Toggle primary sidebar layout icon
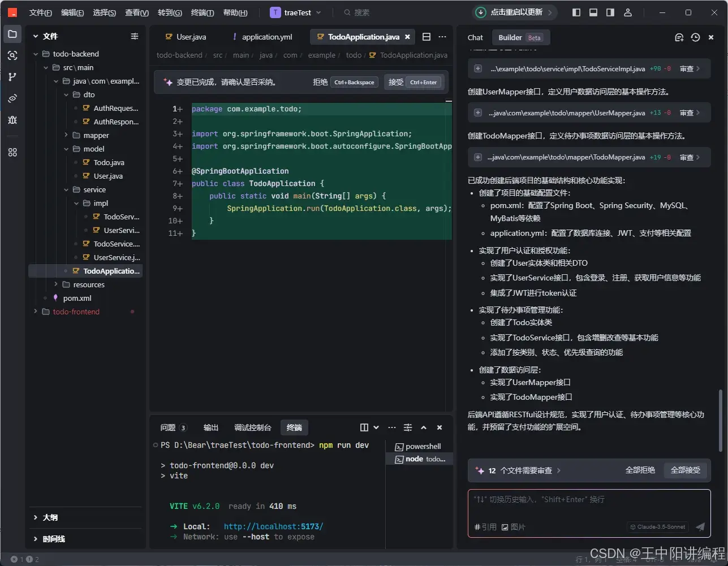 [576, 12]
